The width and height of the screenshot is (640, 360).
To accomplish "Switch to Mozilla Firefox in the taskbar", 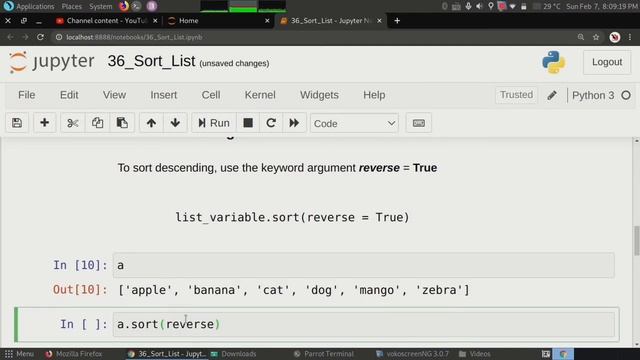I will [x=74, y=354].
